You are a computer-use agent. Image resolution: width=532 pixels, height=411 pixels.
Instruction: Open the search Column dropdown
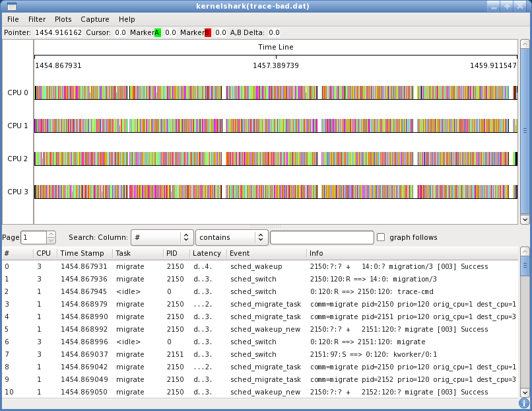162,237
